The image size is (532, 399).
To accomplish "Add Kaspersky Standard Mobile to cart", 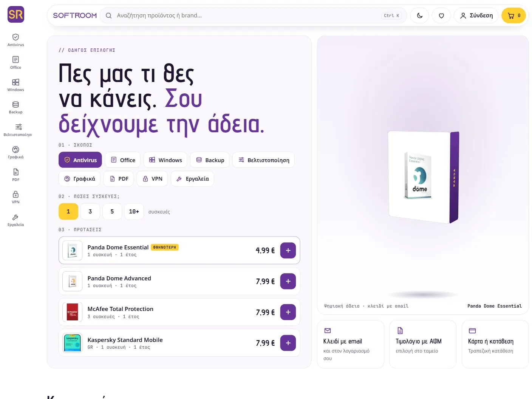I will click(288, 343).
